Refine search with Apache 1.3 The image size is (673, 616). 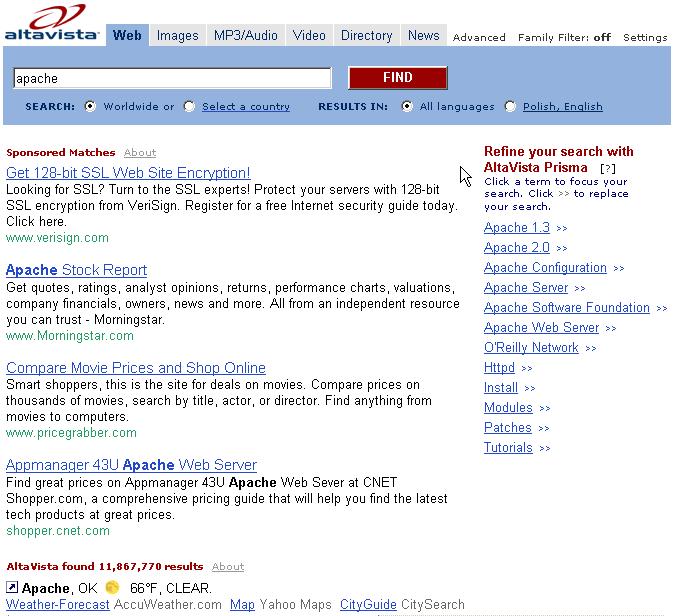click(517, 228)
